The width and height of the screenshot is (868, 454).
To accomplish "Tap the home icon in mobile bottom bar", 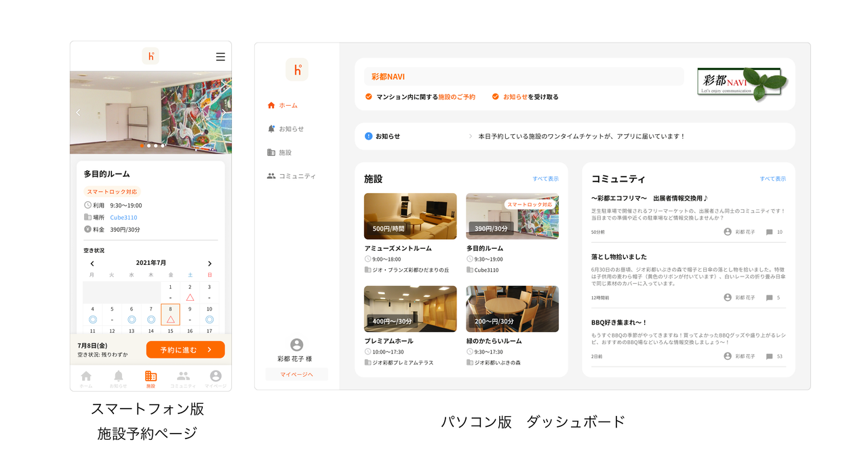I will [x=86, y=377].
